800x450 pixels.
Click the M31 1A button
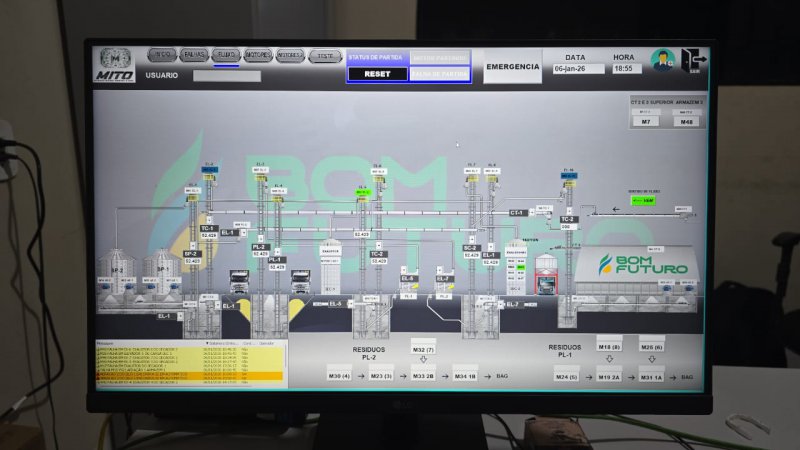tap(652, 375)
